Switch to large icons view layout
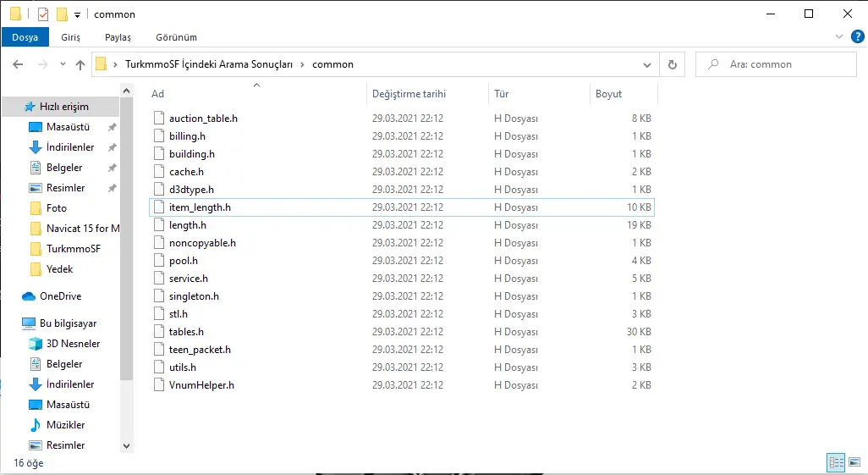This screenshot has height=475, width=868. 853,462
